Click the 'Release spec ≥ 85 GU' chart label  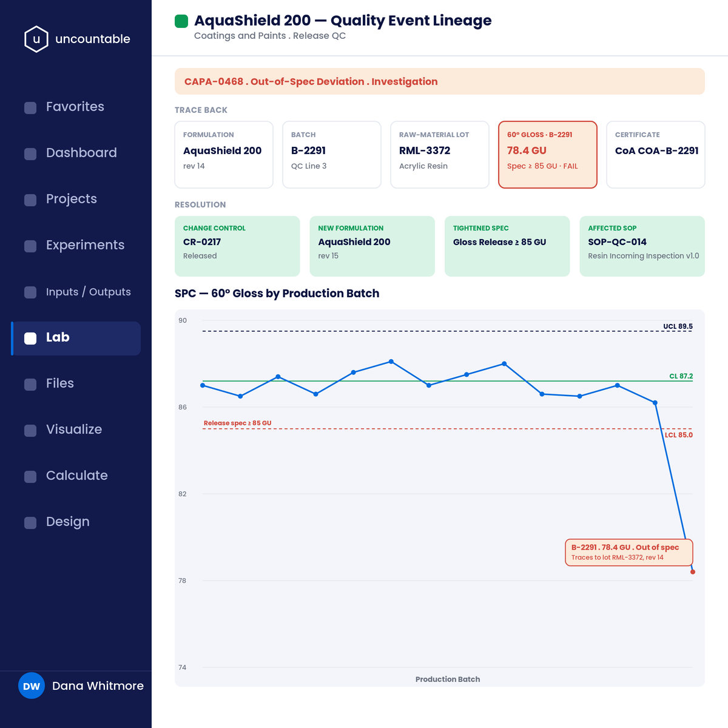point(237,423)
